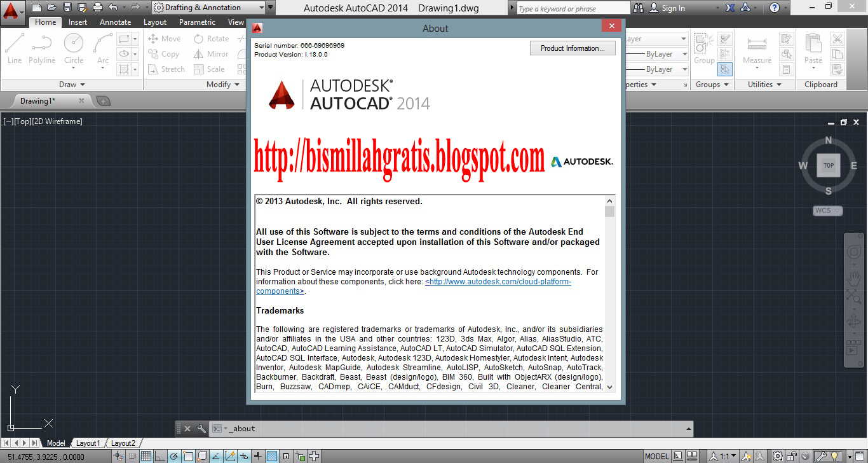Open the Rectangle tool dropdown arrow
The width and height of the screenshot is (868, 463).
coord(135,39)
